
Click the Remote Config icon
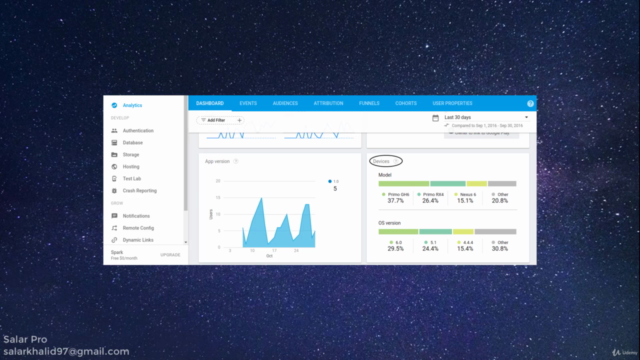(x=114, y=228)
